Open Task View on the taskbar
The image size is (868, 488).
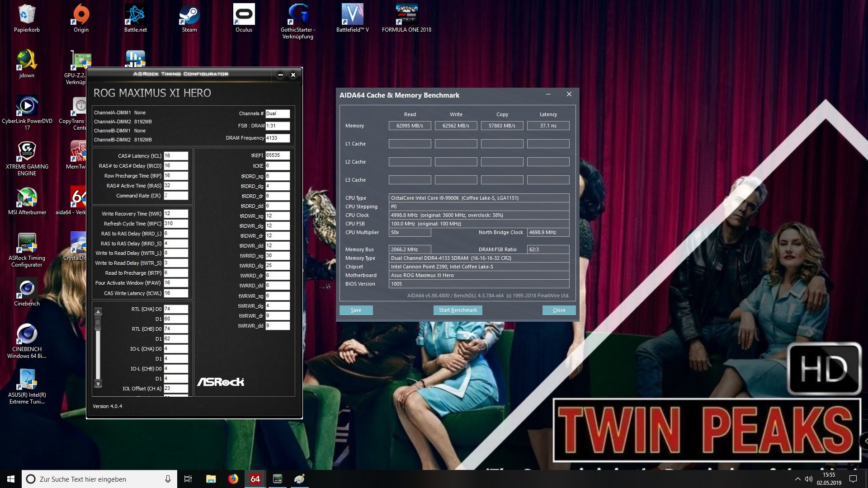(188, 479)
